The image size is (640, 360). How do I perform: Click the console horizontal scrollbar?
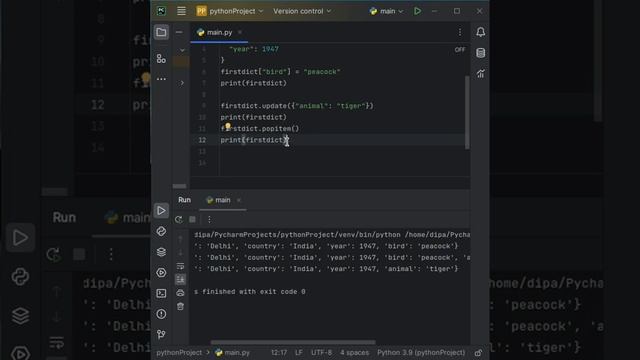pos(293,342)
